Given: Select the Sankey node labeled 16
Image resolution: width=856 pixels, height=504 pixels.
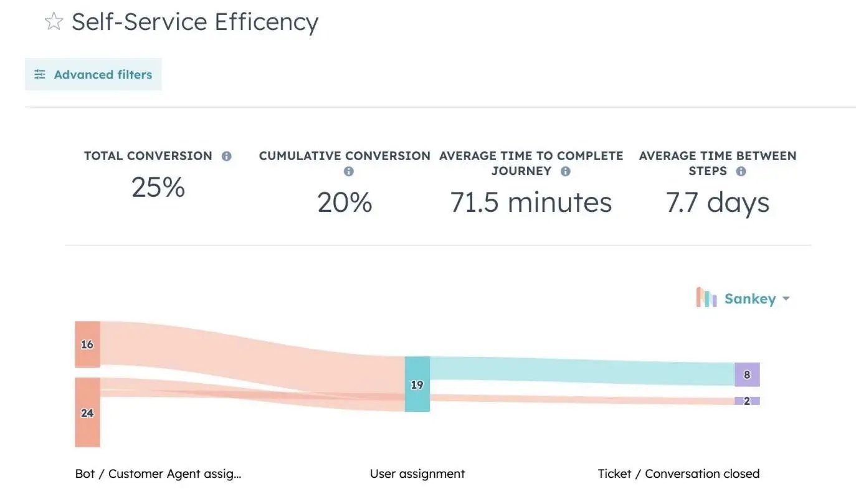Looking at the screenshot, I should 87,344.
